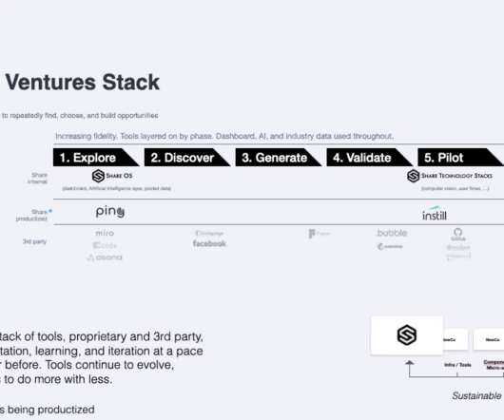Click the large white Share logo card
The height and width of the screenshot is (420, 504).
point(407,335)
